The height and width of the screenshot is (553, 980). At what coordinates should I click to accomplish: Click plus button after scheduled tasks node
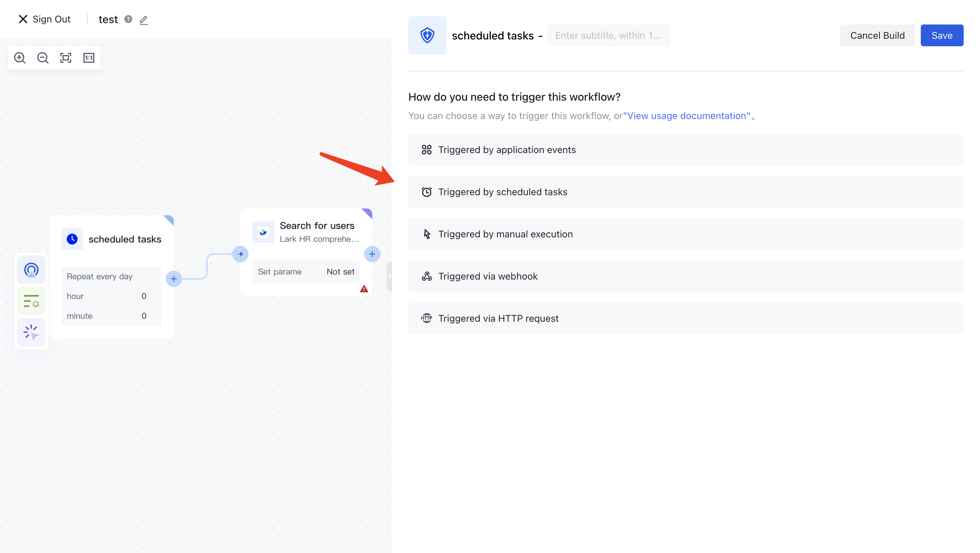point(174,279)
